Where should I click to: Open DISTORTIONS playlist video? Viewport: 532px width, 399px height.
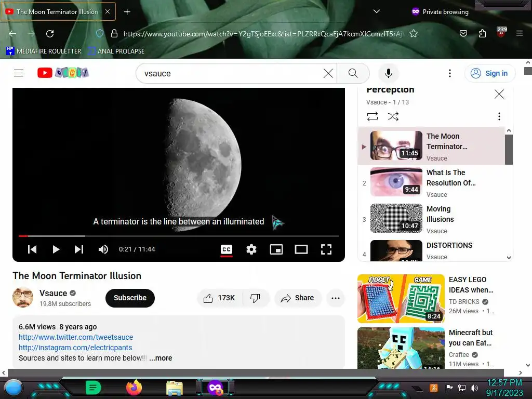[x=431, y=250]
